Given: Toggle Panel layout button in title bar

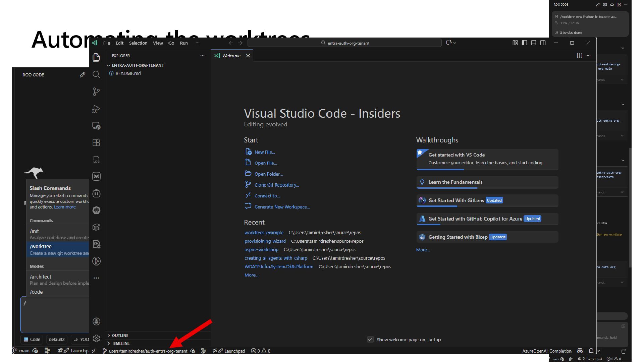Looking at the screenshot, I should pyautogui.click(x=534, y=43).
